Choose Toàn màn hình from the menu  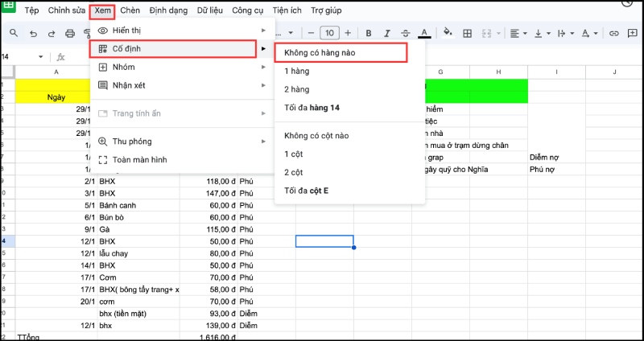coord(182,159)
